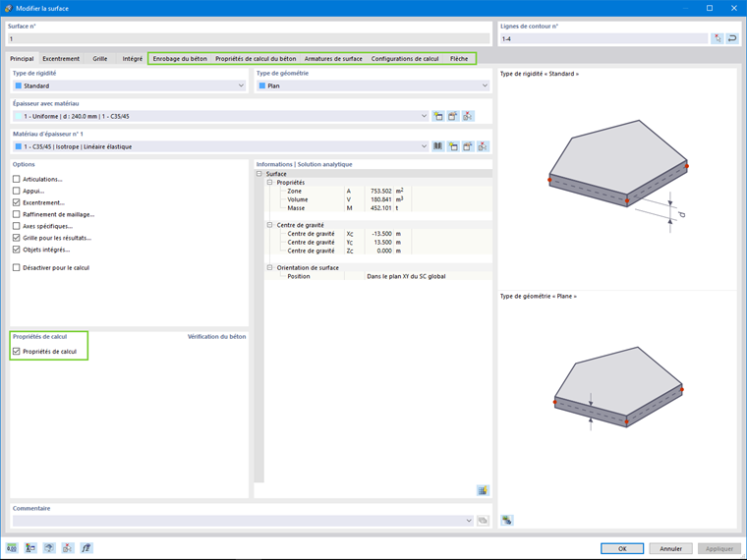Open the Enrobage du béton tab
The width and height of the screenshot is (747, 560).
click(180, 59)
